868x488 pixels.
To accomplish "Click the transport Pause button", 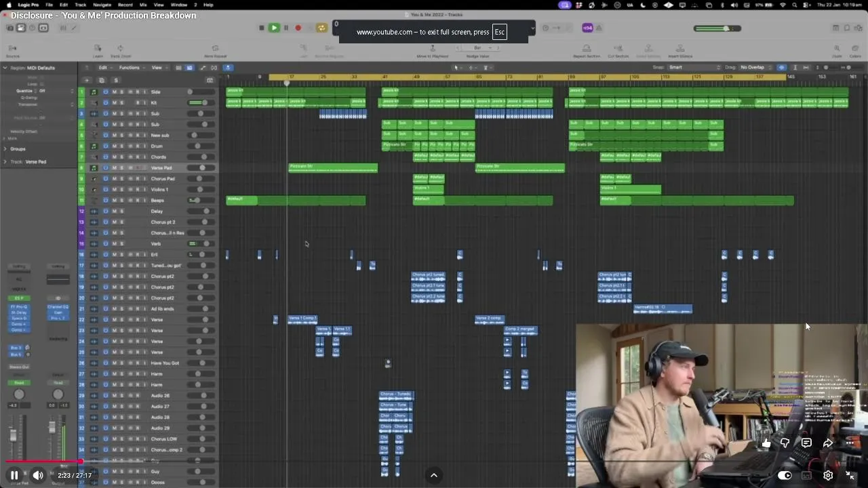I will click(285, 28).
